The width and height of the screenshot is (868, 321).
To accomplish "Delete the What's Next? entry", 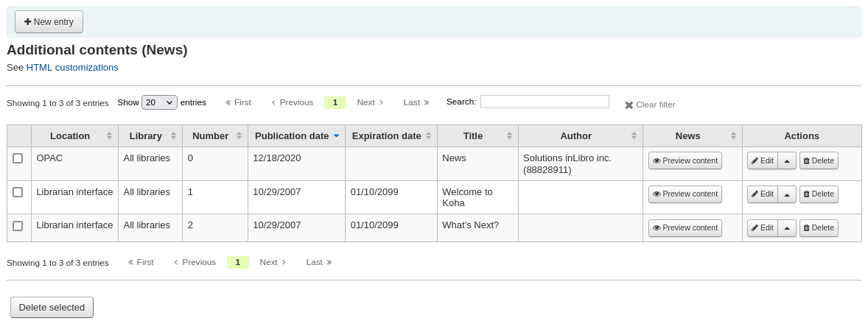I will click(819, 228).
